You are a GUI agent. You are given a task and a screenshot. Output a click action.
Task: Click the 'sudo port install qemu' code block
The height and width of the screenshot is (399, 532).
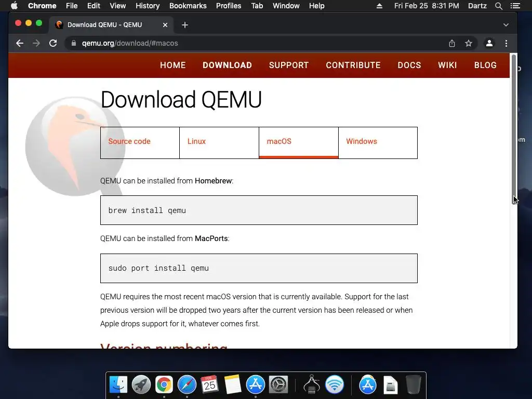tap(259, 269)
